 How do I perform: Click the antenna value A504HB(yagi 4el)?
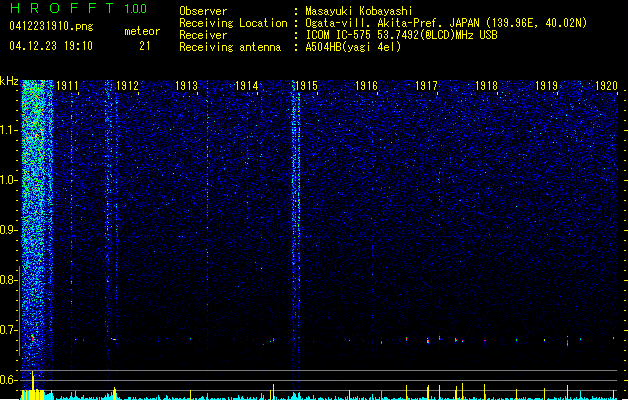(353, 47)
